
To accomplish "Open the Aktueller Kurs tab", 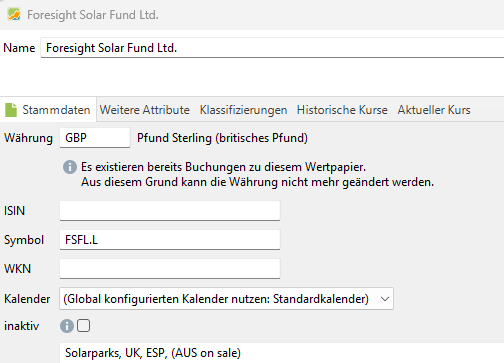I will point(434,110).
